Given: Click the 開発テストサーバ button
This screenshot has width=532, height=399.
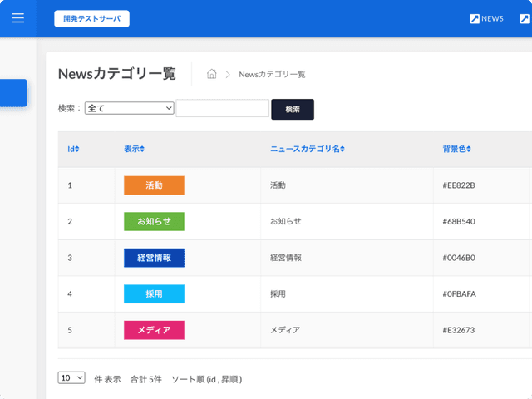Looking at the screenshot, I should coord(91,19).
